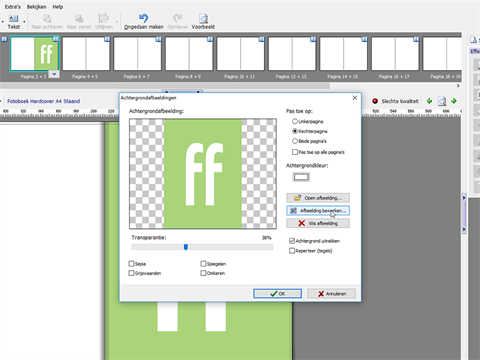Image resolution: width=480 pixels, height=360 pixels.
Task: Click the page strip scrollbar right arrow
Action: tap(458, 86)
